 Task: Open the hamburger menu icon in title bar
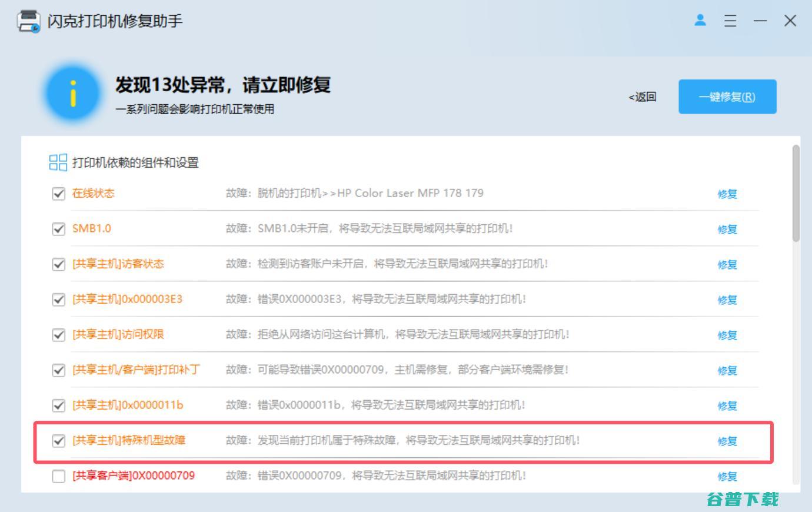pos(730,21)
